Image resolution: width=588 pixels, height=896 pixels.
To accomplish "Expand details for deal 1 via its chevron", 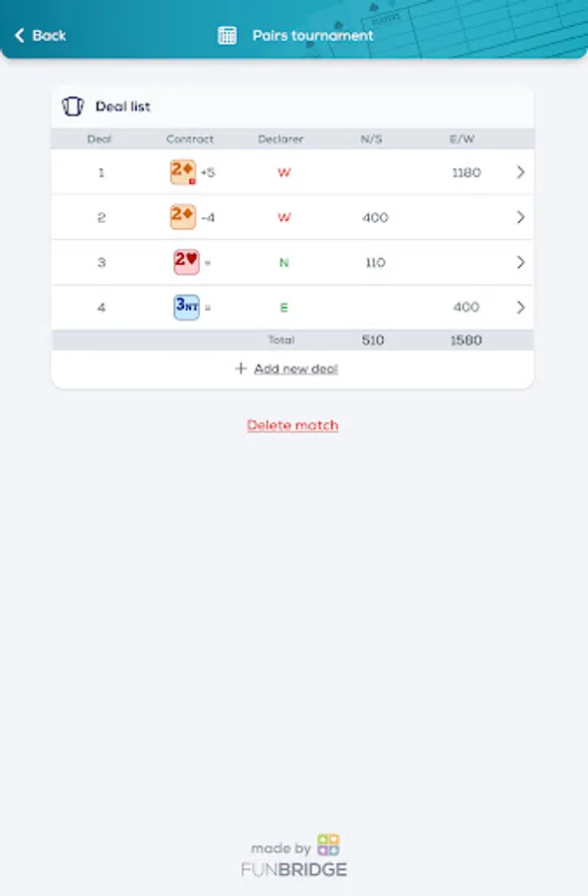I will coord(520,171).
